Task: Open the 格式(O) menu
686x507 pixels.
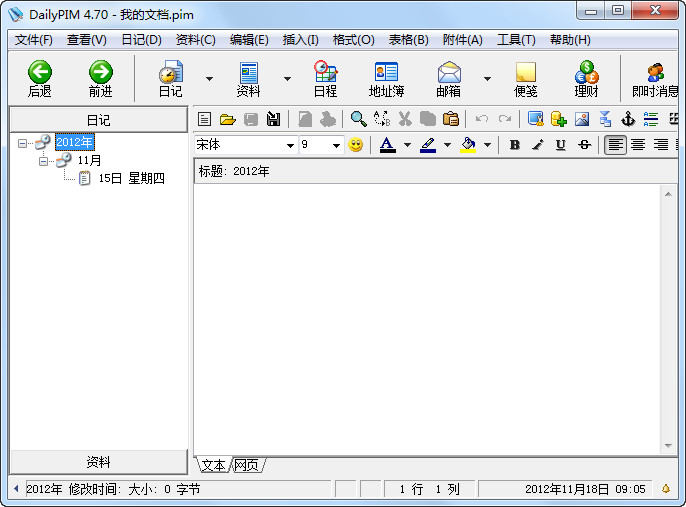Action: coord(354,40)
